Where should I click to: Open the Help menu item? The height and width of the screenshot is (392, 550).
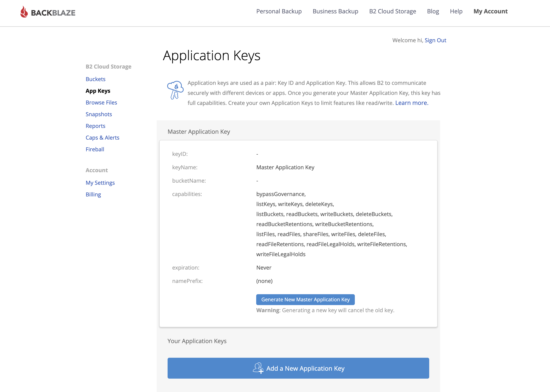pyautogui.click(x=456, y=11)
